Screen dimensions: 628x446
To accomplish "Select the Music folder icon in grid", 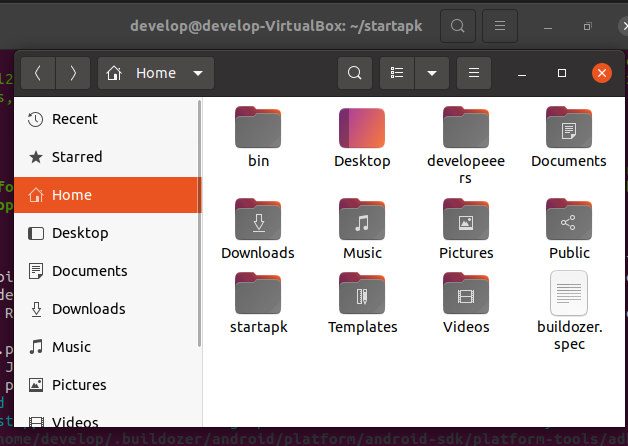I will pyautogui.click(x=362, y=219).
